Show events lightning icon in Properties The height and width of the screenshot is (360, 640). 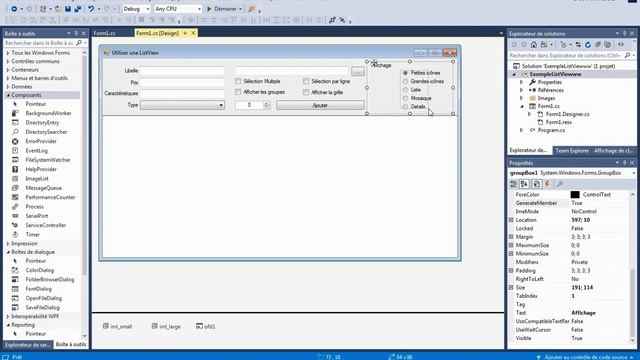click(x=547, y=184)
